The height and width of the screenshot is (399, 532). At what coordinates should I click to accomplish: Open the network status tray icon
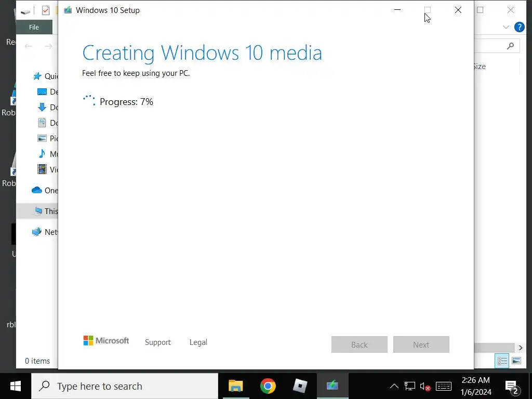pyautogui.click(x=410, y=386)
